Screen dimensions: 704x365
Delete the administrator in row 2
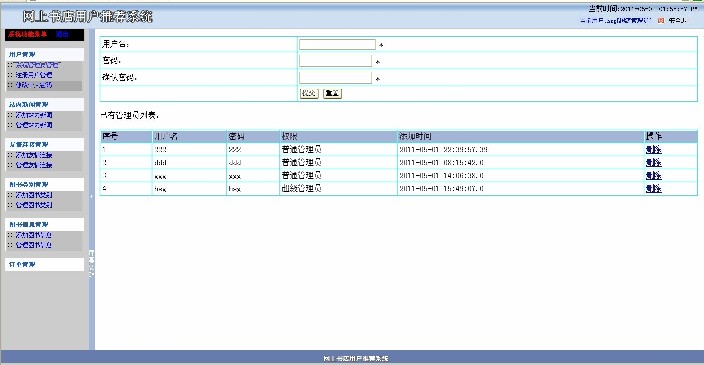click(x=653, y=163)
